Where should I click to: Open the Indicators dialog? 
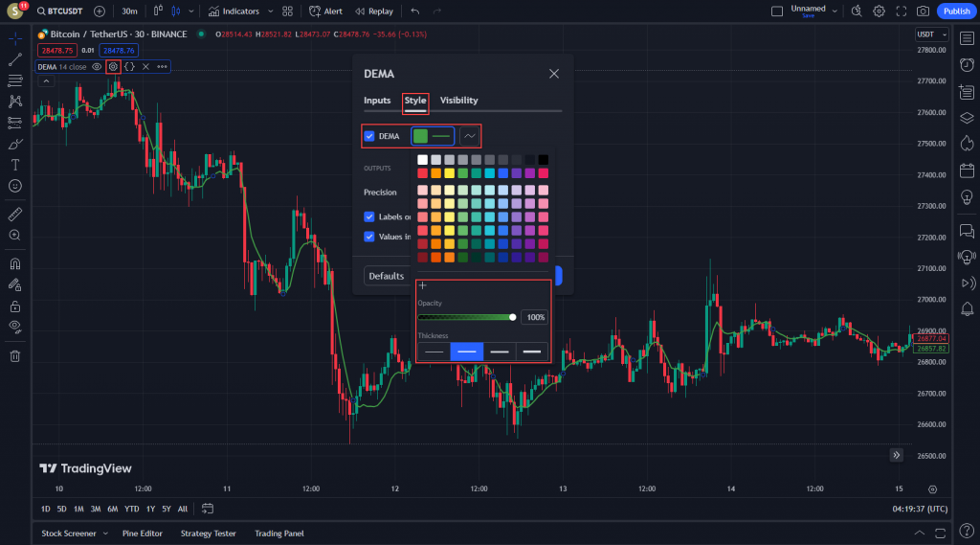pyautogui.click(x=234, y=11)
